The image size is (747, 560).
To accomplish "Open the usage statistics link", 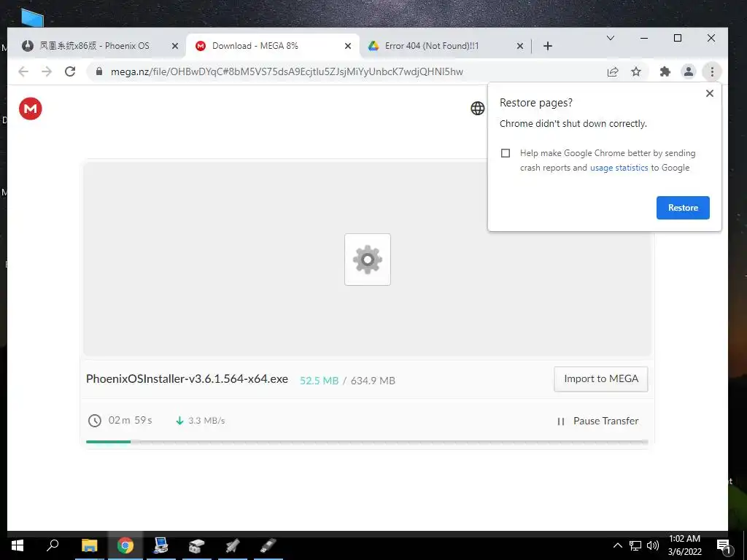I will click(619, 168).
